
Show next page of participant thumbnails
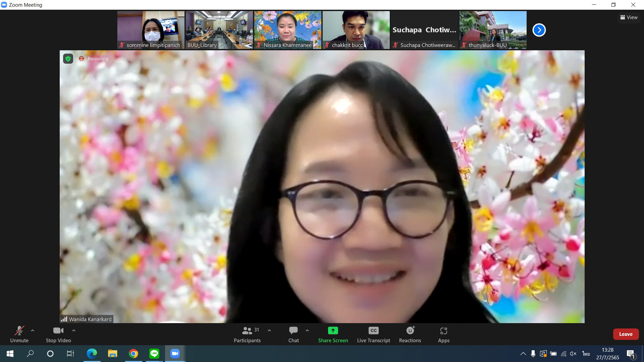539,30
